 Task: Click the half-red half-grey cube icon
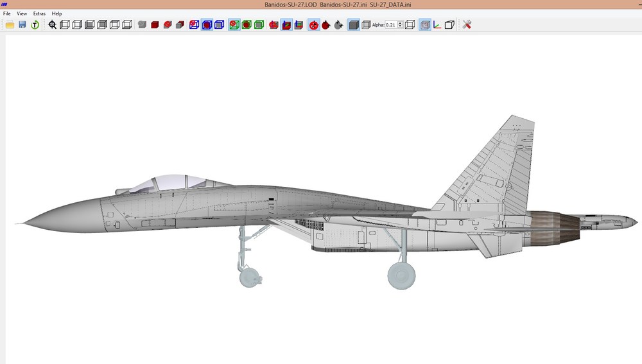tap(180, 24)
